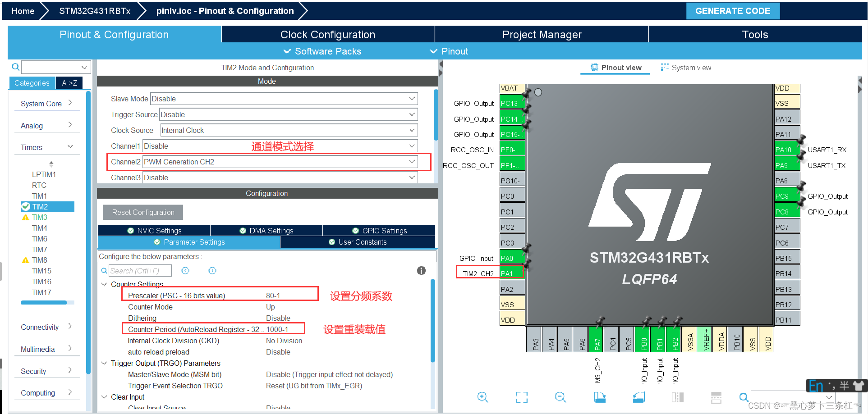Open the Tools tab
Image resolution: width=868 pixels, height=414 pixels.
click(x=755, y=35)
